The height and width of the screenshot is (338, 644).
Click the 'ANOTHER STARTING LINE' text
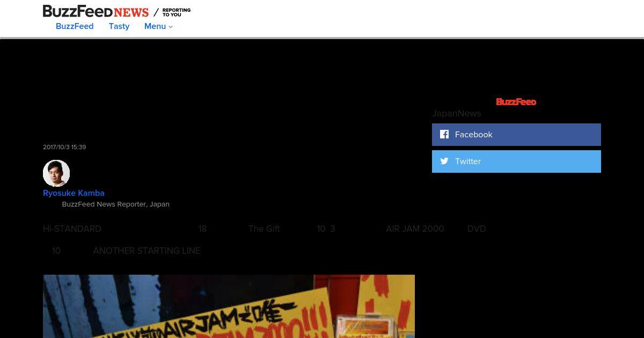[147, 251]
